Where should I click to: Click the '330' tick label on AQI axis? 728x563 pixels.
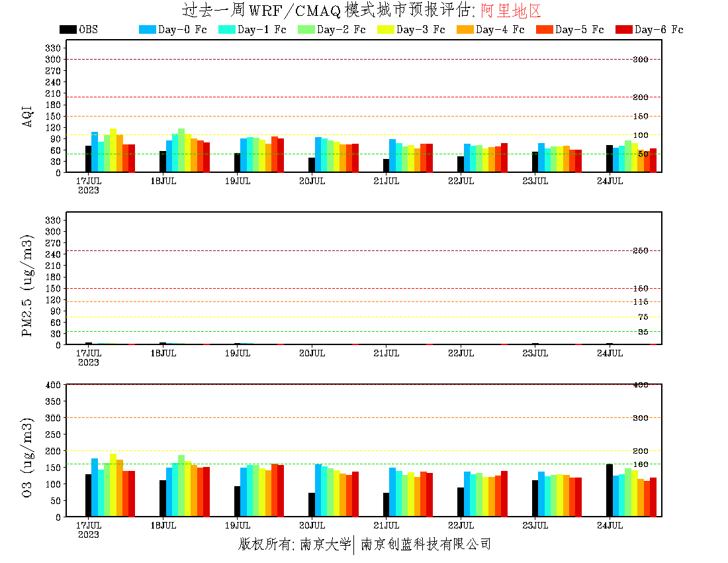53,48
